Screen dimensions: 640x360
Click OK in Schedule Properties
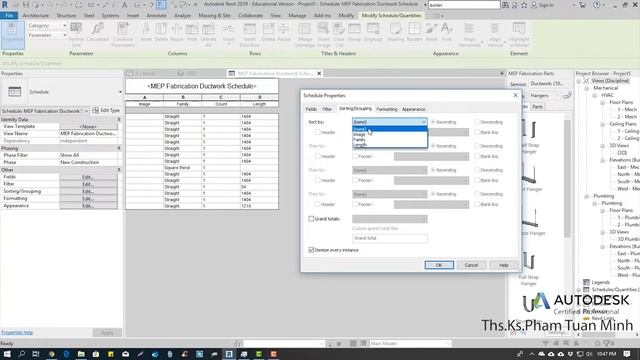click(x=439, y=265)
